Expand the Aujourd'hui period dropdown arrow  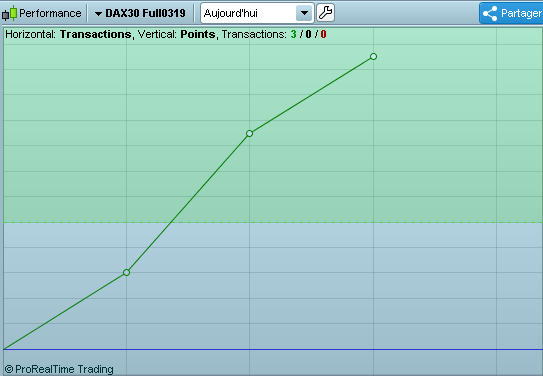(304, 13)
